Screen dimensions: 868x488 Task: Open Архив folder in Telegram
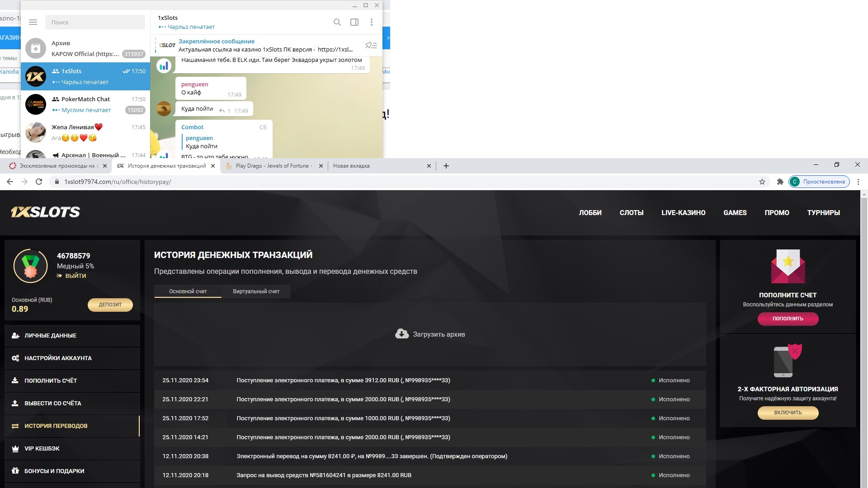pyautogui.click(x=85, y=48)
